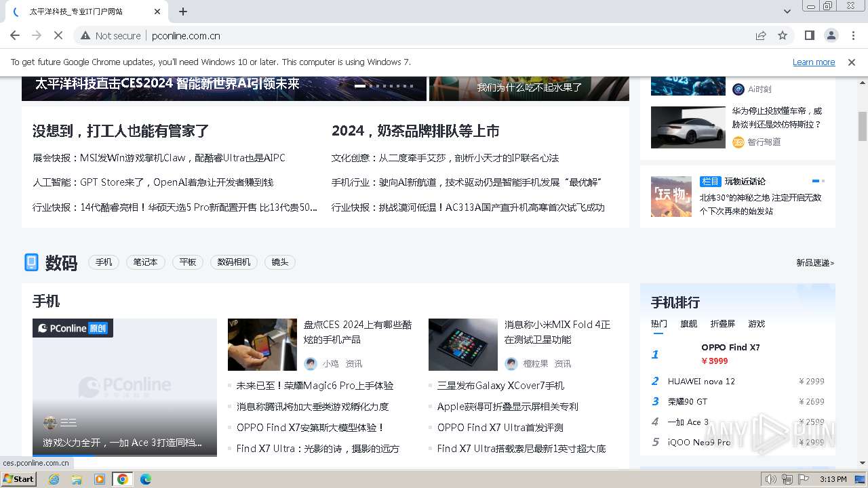Select the first banner carousel indicator

(x=360, y=86)
